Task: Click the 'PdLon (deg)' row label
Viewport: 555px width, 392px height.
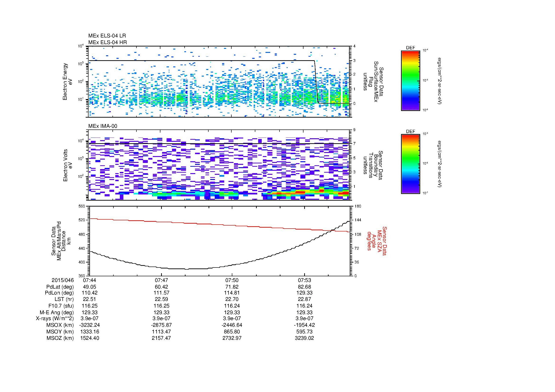Action: point(59,293)
